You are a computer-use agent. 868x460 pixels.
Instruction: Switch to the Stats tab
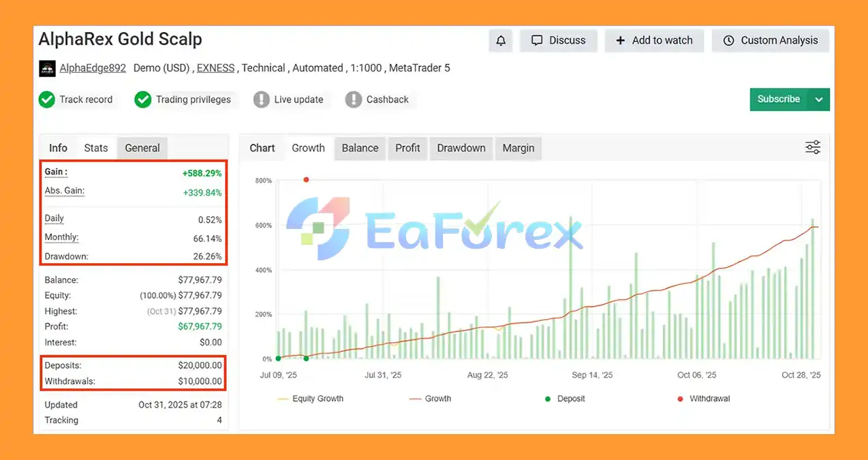[x=96, y=148]
